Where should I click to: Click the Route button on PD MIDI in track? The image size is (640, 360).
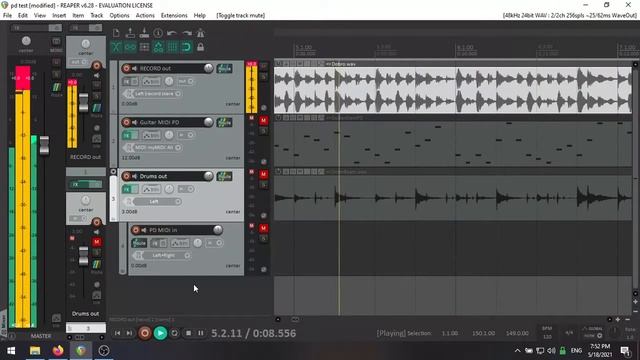tap(139, 243)
